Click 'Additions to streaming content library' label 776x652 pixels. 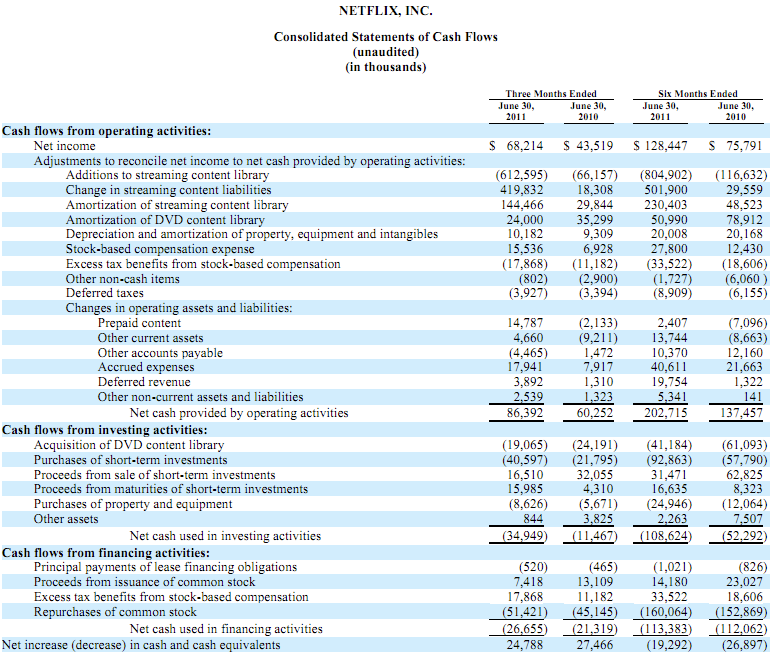tap(167, 175)
